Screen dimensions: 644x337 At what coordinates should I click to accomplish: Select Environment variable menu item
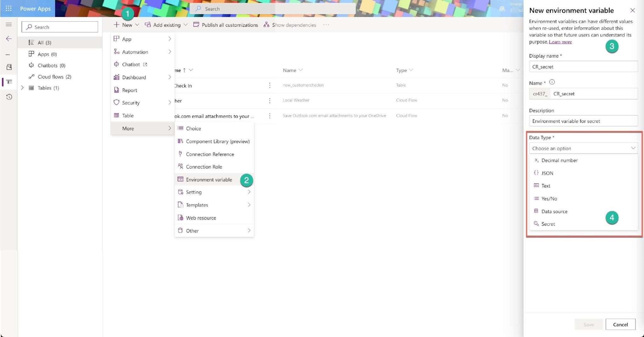point(214,180)
